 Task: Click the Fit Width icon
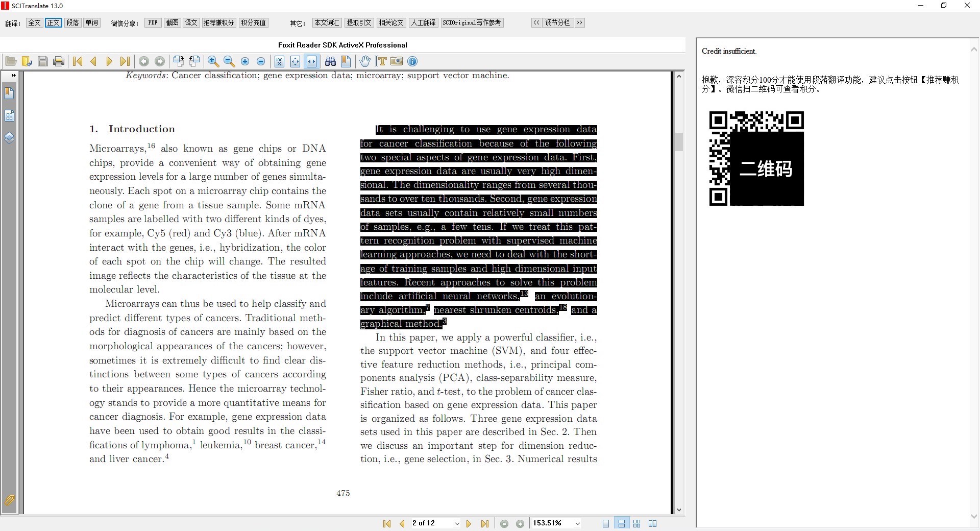coord(311,61)
